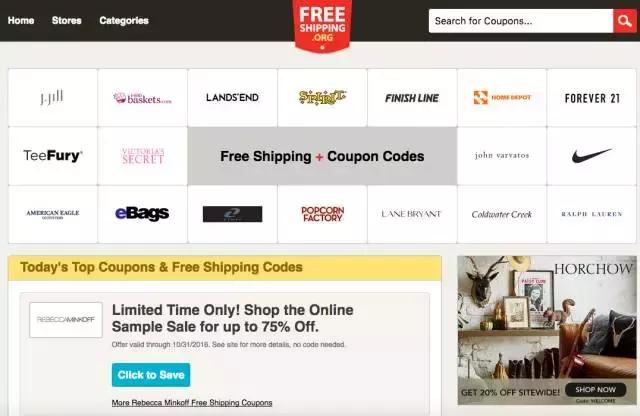Select the Finish Line logo tile
Image resolution: width=640 pixels, height=416 pixels.
coord(412,98)
